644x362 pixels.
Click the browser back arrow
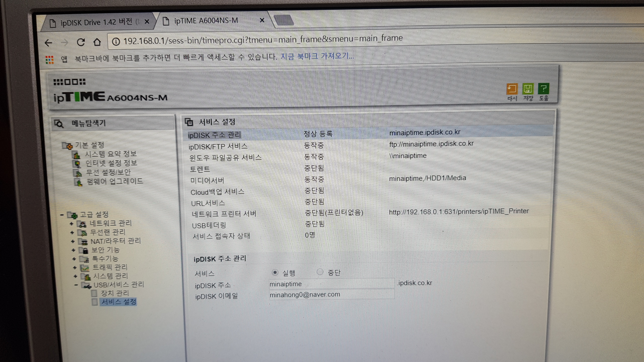48,43
